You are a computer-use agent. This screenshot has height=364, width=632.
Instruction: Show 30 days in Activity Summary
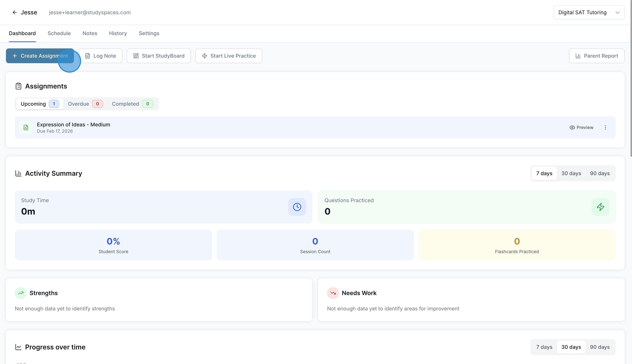click(571, 173)
